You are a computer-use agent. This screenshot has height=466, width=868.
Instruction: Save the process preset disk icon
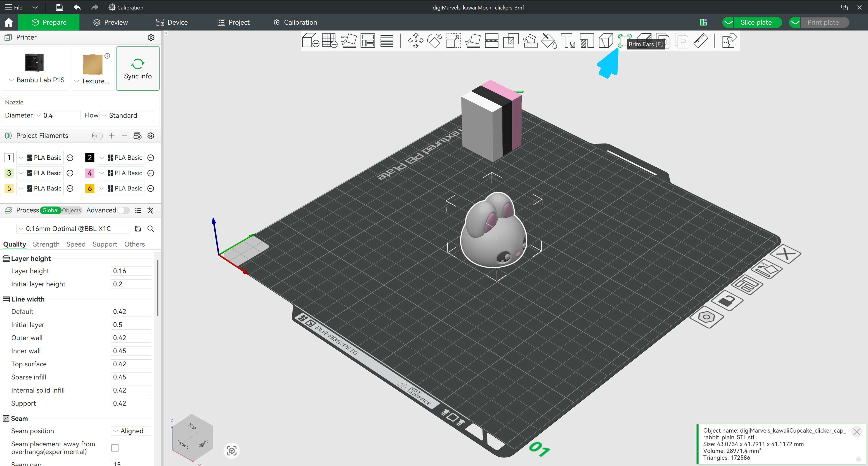[138, 229]
